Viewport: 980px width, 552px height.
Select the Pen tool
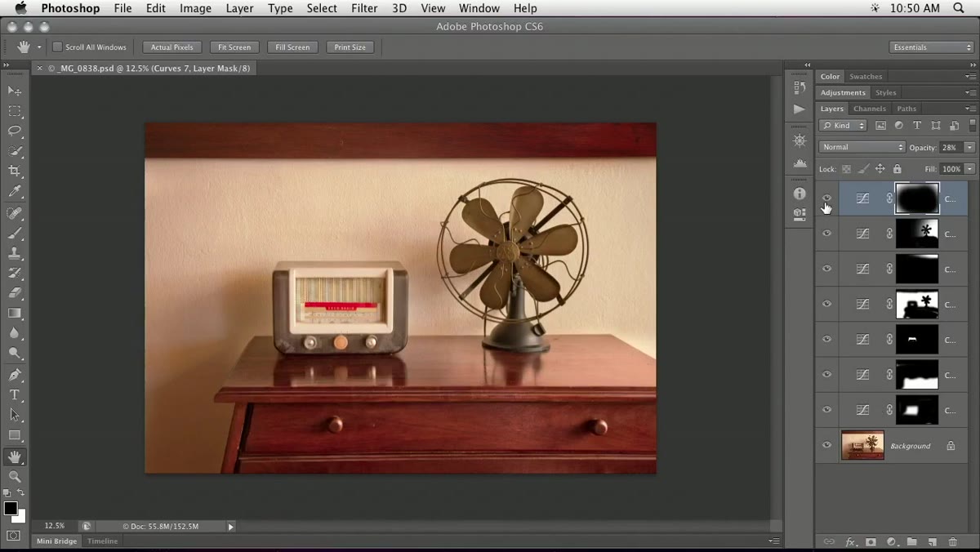(x=15, y=375)
